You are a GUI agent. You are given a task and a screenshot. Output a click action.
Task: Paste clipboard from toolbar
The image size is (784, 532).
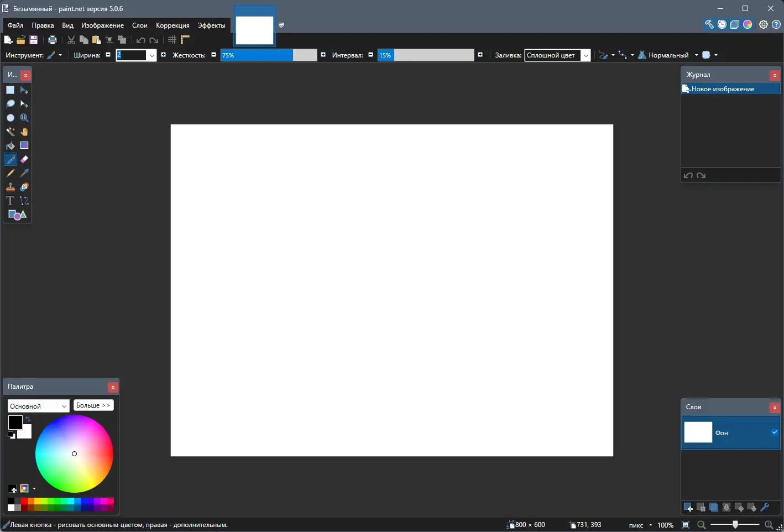point(97,40)
